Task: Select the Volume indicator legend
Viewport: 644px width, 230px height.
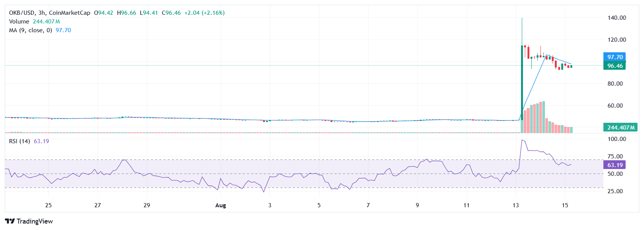Action: point(19,22)
